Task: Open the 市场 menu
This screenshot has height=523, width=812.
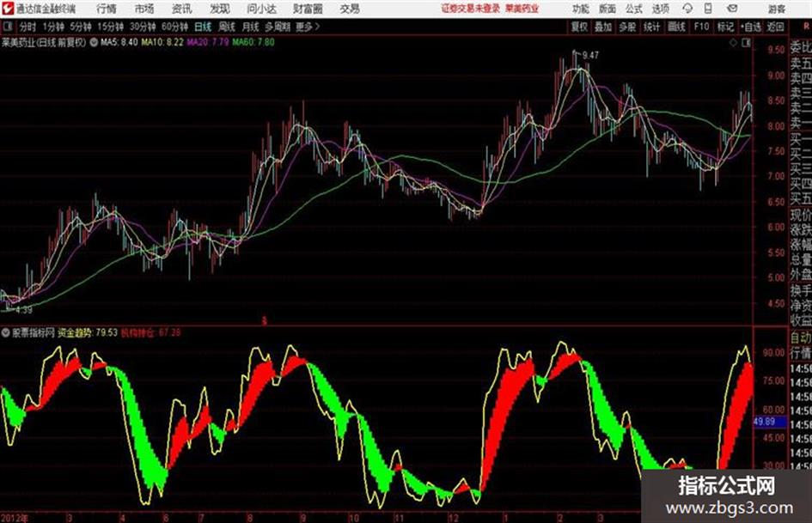Action: pos(144,9)
